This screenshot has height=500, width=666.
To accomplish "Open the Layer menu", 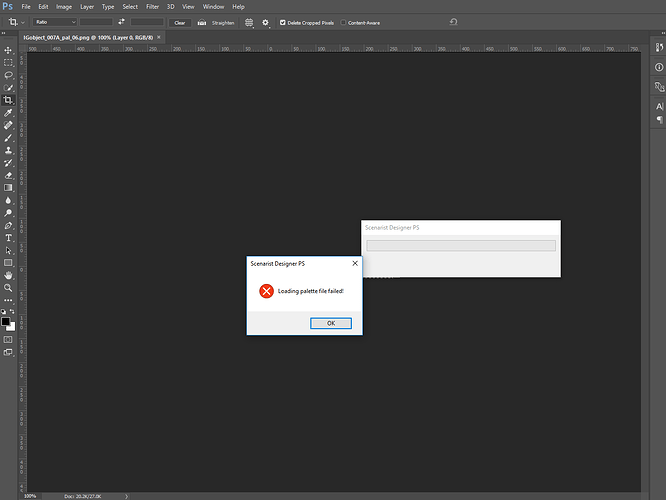I will (87, 7).
